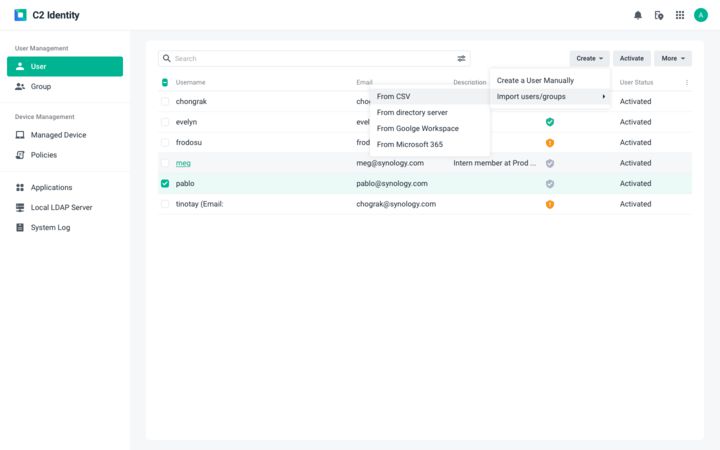Open the user account avatar

[701, 15]
